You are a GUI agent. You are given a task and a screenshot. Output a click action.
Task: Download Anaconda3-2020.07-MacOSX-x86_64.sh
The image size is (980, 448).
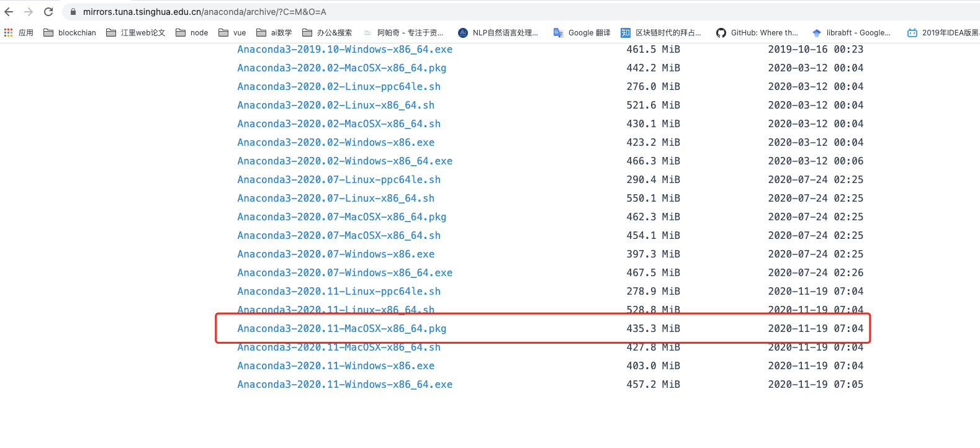pyautogui.click(x=339, y=236)
